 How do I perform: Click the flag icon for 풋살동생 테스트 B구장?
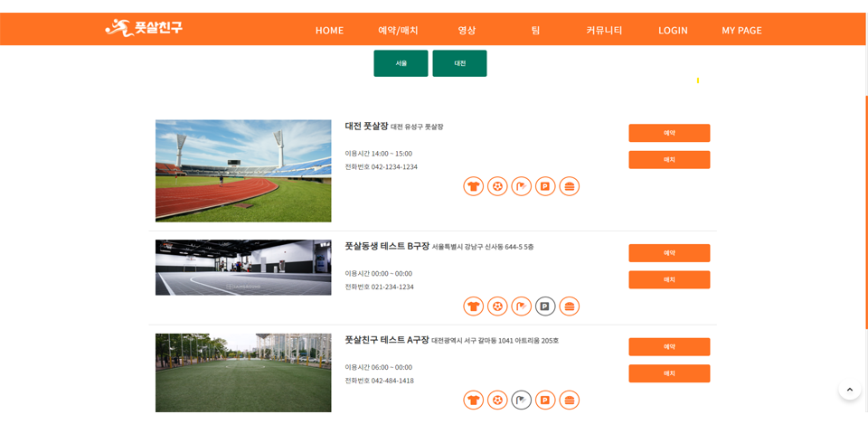(x=521, y=306)
